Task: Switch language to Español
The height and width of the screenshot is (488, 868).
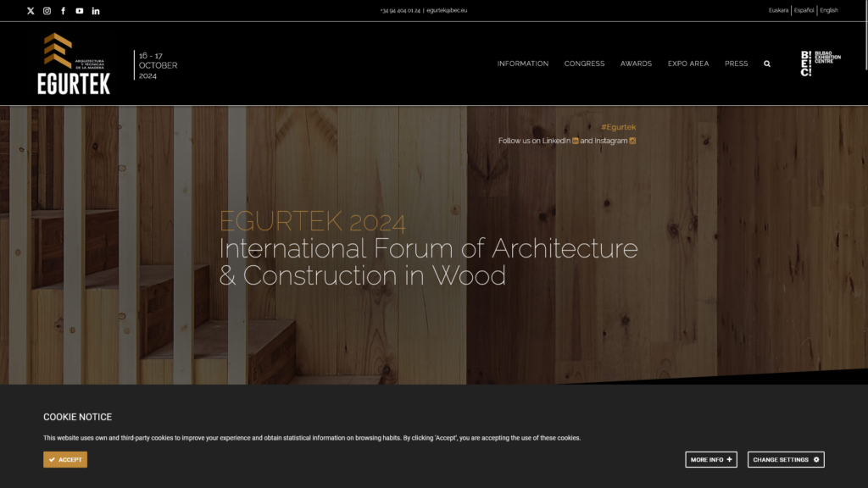Action: pos(804,10)
